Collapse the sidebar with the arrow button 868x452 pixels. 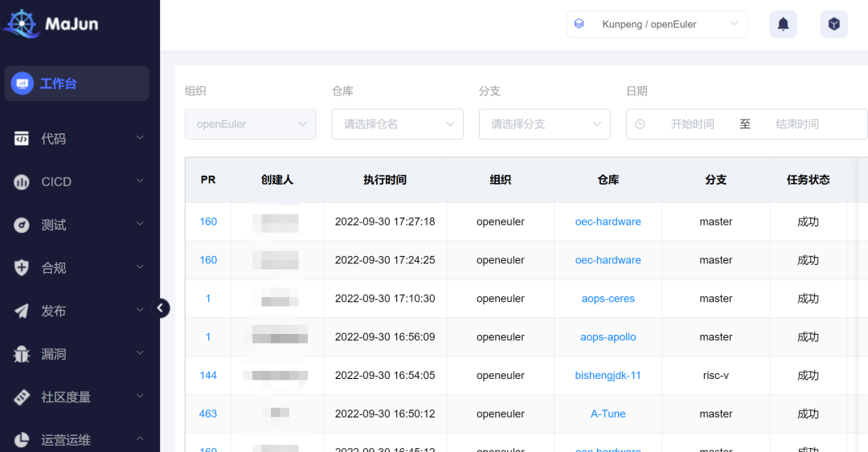point(160,308)
